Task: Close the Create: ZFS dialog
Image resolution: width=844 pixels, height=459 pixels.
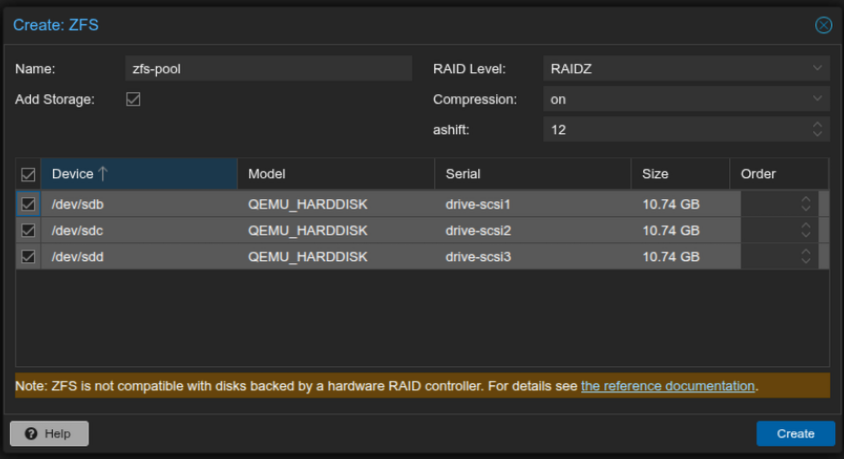Action: (x=823, y=25)
